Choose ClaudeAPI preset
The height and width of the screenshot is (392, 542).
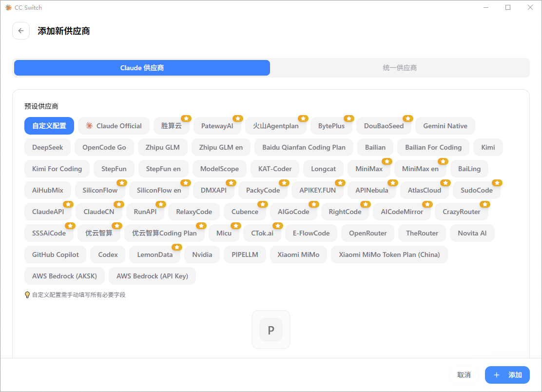(48, 212)
